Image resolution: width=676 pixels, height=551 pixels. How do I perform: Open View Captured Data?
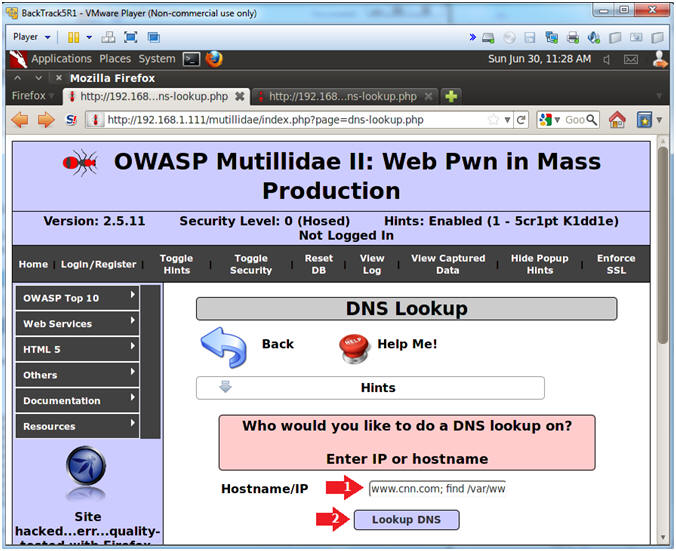[x=448, y=264]
